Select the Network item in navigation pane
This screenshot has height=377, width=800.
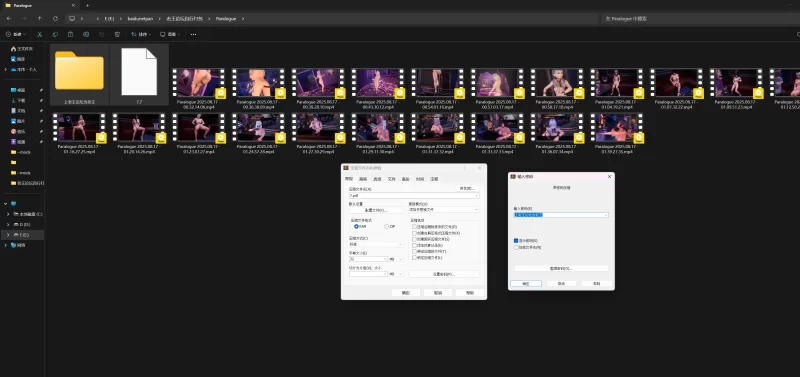click(18, 245)
